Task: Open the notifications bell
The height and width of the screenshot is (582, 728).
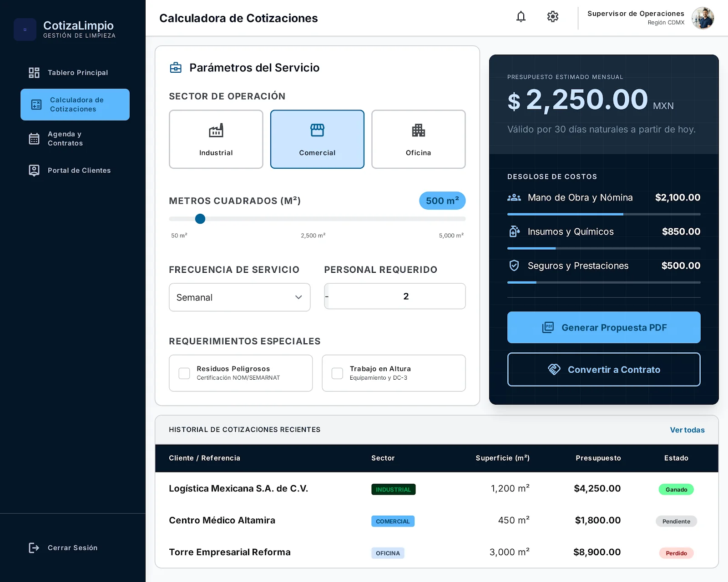Action: coord(521,17)
